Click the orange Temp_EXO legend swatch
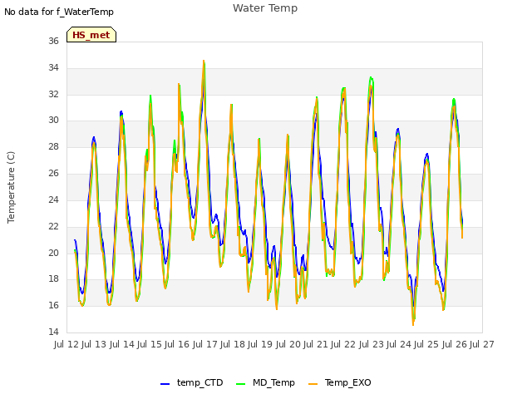This screenshot has width=532, height=399. (x=313, y=384)
